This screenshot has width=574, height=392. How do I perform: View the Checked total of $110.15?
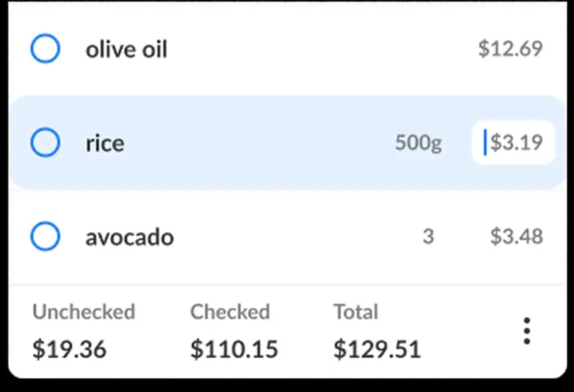tap(234, 349)
